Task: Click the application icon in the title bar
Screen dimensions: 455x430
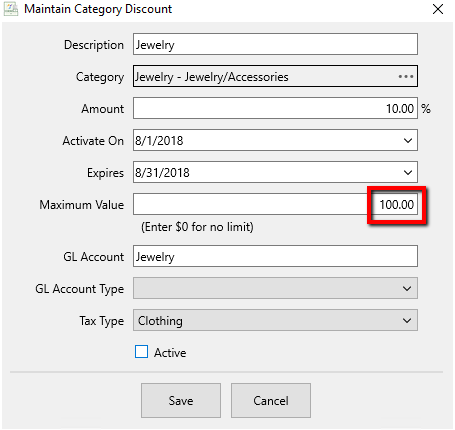Action: tap(11, 9)
